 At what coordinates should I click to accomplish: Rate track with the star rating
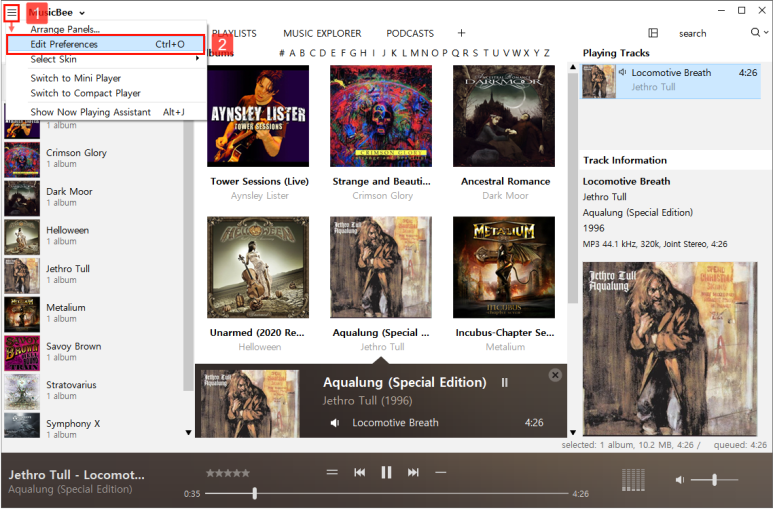228,473
